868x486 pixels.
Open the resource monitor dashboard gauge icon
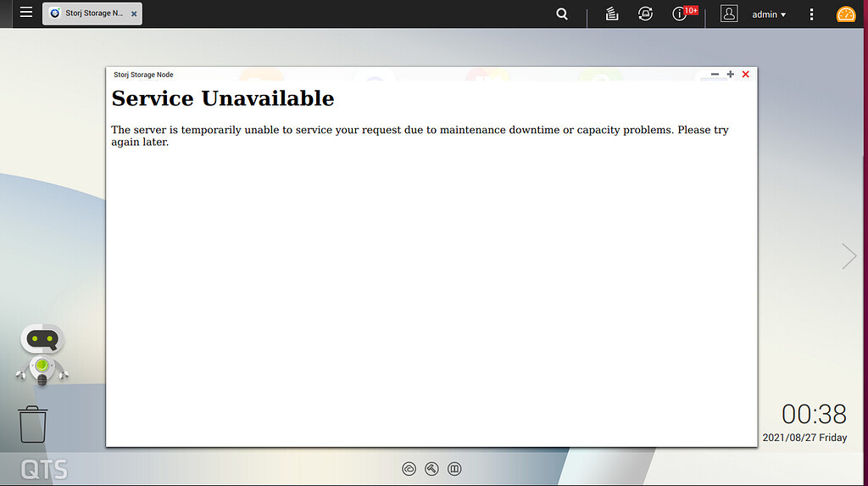coord(845,14)
